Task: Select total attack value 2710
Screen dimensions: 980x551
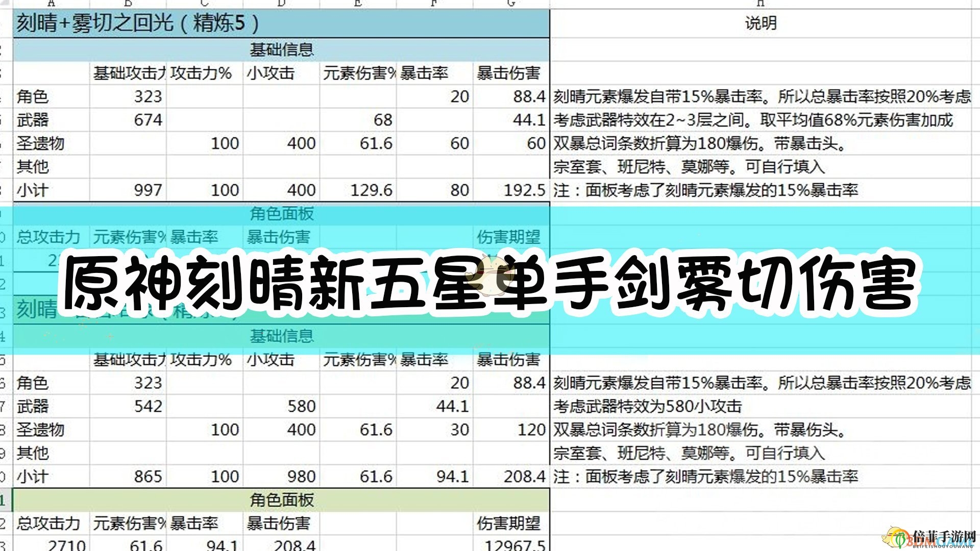Action: pyautogui.click(x=52, y=544)
